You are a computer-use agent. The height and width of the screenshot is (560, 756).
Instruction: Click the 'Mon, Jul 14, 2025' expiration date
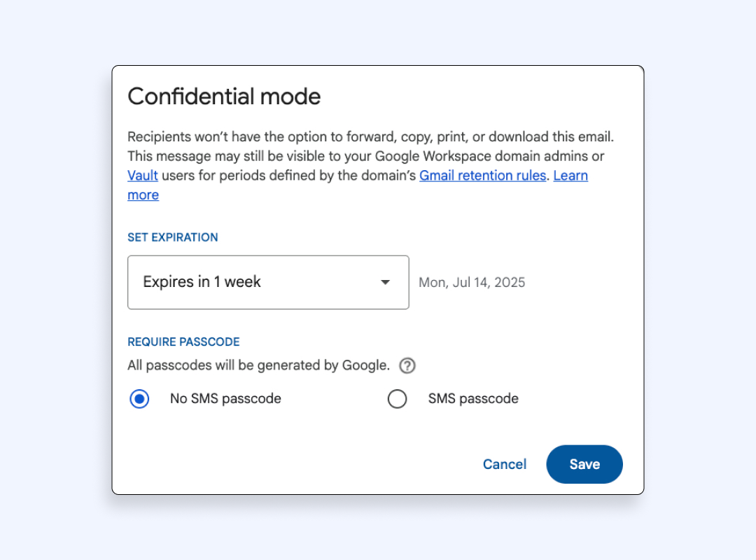click(x=472, y=283)
